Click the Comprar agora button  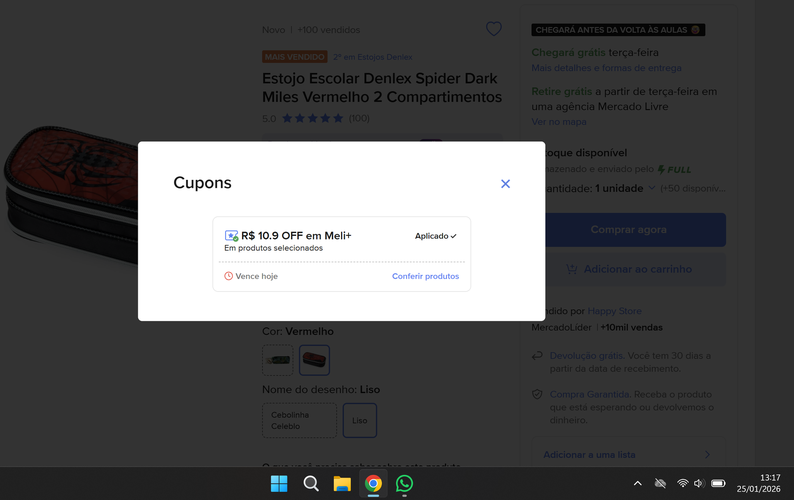(x=635, y=229)
